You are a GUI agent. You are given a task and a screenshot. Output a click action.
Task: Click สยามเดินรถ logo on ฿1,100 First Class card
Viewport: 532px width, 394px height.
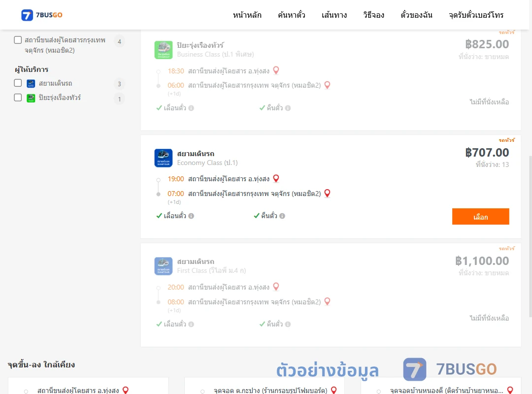164,266
